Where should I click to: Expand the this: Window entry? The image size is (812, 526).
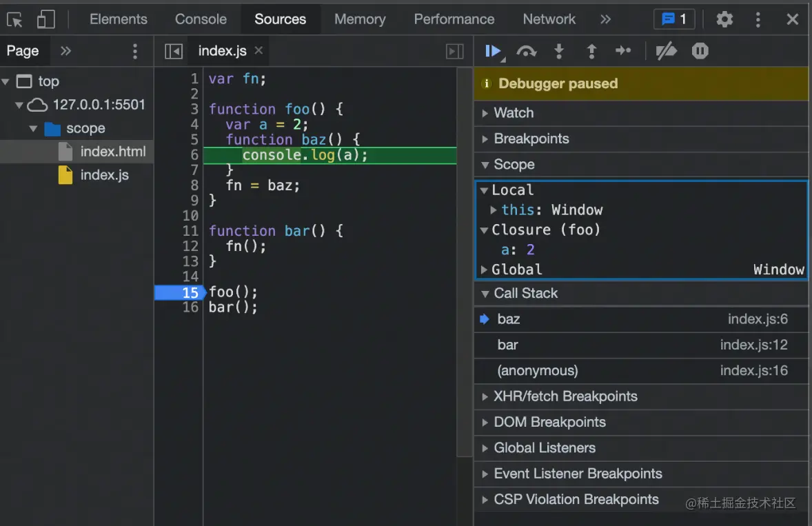[494, 210]
